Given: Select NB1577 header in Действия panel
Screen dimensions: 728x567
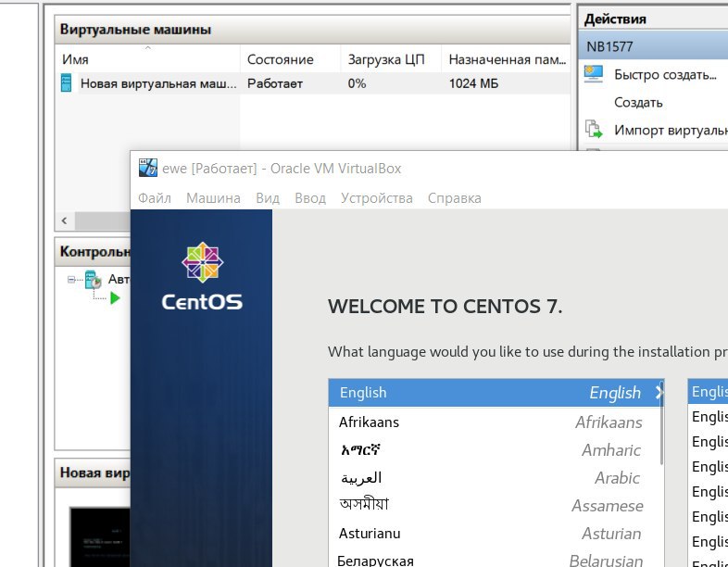Looking at the screenshot, I should pyautogui.click(x=653, y=46).
